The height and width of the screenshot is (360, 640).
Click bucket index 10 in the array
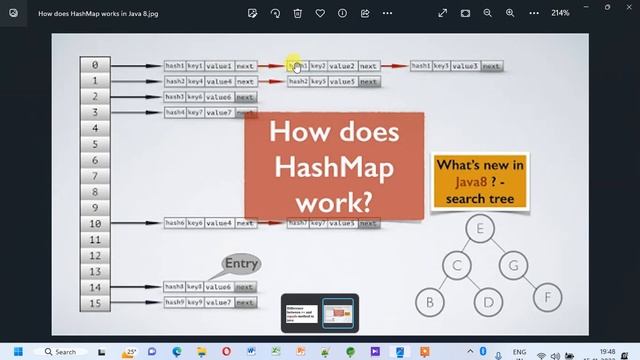click(x=95, y=224)
